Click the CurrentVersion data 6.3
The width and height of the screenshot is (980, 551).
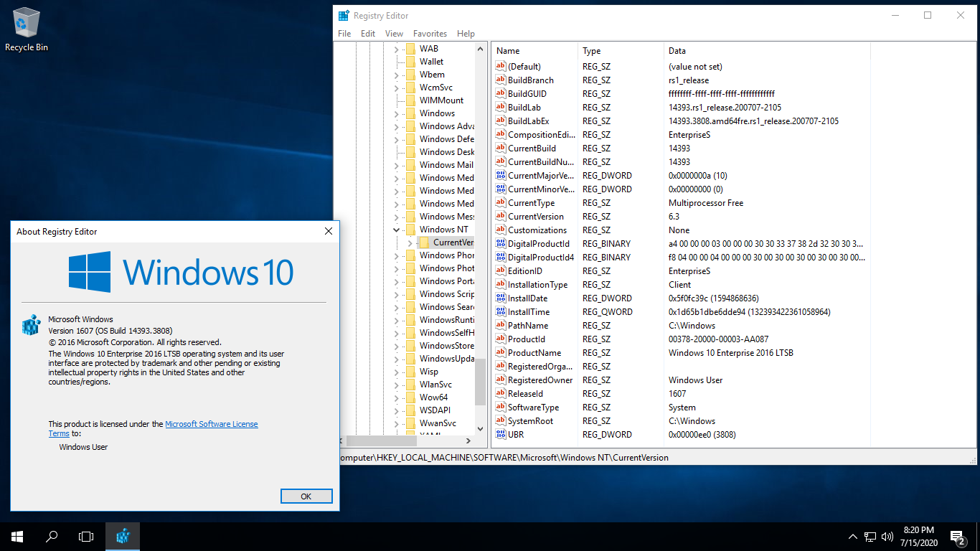tap(675, 217)
